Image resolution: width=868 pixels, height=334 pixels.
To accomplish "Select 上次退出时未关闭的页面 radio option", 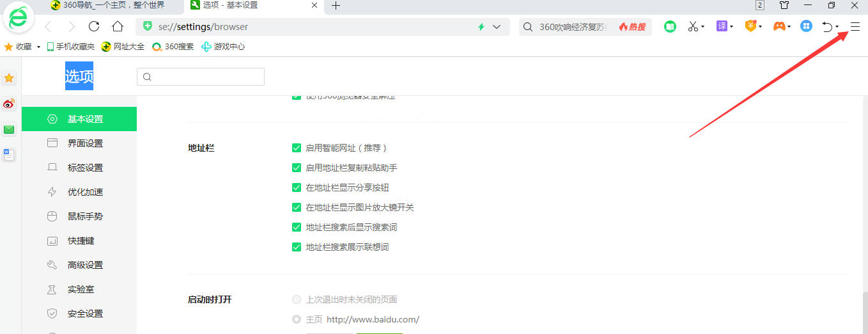I will 297,299.
